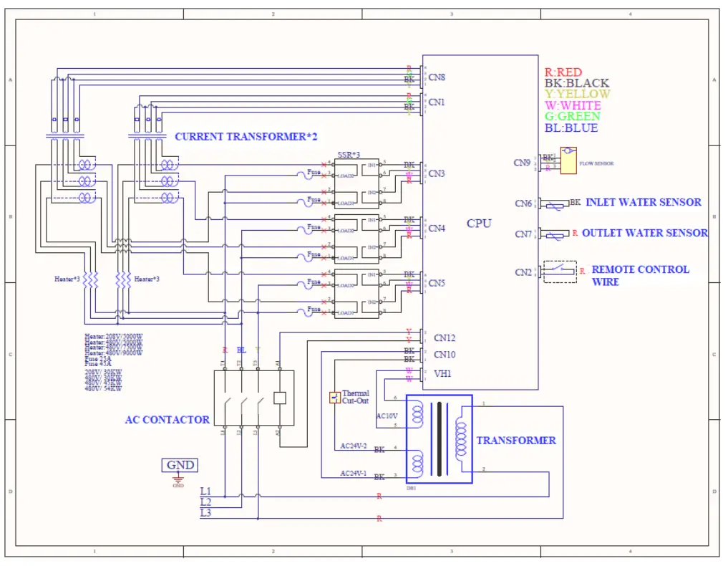
Task: Click the L1 terminal label
Action: coord(206,492)
